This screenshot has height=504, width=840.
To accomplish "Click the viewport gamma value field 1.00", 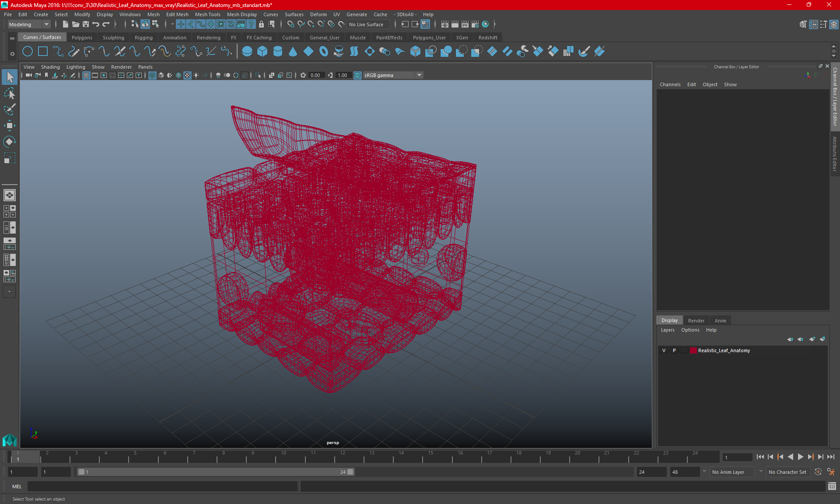I will 343,75.
